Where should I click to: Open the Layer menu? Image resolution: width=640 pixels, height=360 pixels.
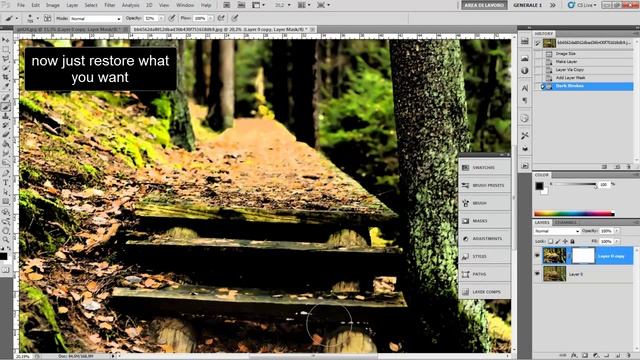tap(72, 5)
